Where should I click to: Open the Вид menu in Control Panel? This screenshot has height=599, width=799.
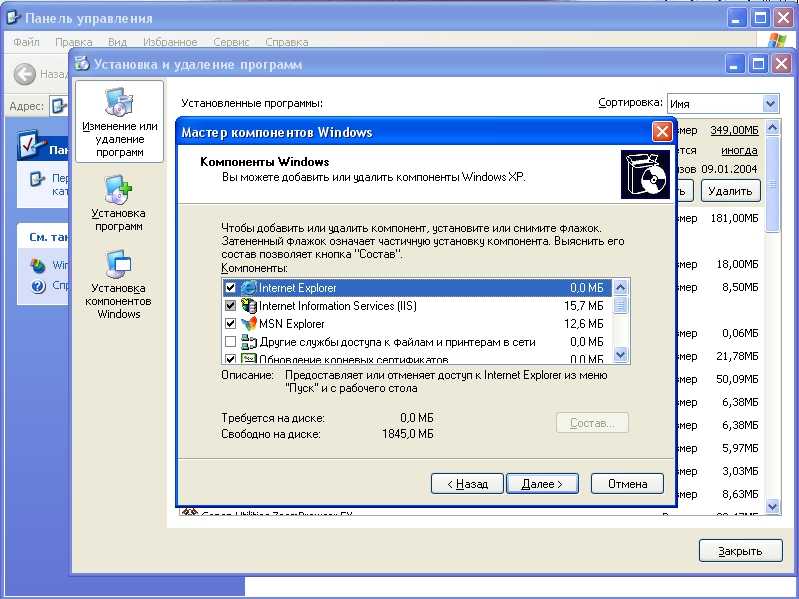(x=117, y=42)
